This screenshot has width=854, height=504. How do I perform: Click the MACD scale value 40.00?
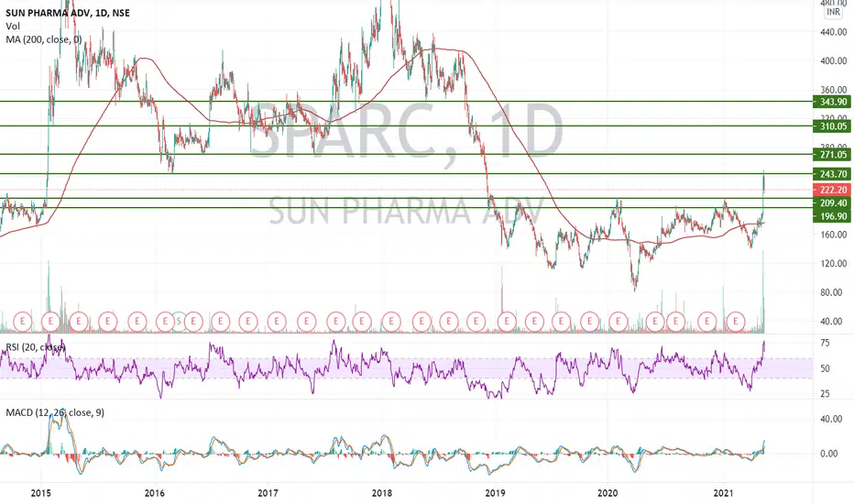tap(831, 419)
